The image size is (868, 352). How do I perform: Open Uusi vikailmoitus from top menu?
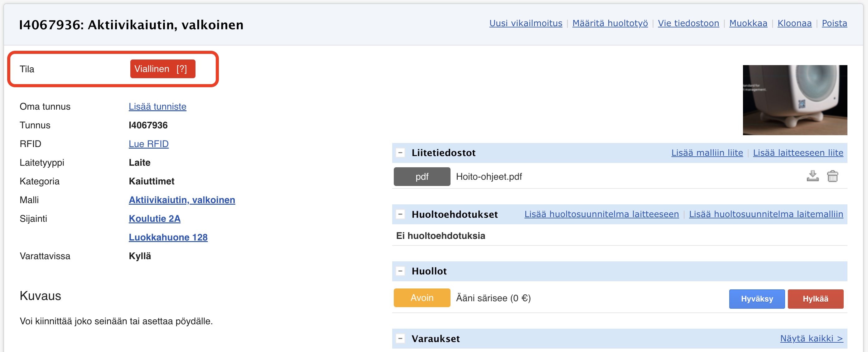(525, 23)
